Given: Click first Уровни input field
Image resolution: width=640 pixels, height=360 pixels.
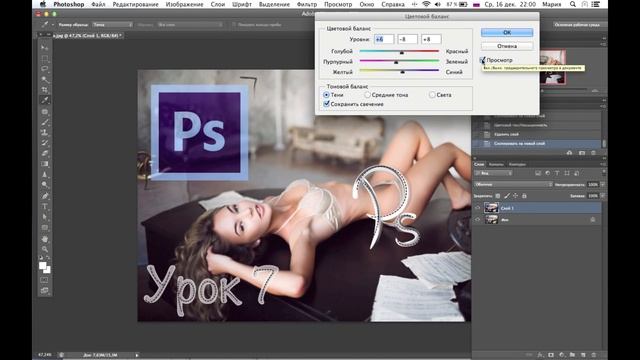Looking at the screenshot, I should pos(384,39).
